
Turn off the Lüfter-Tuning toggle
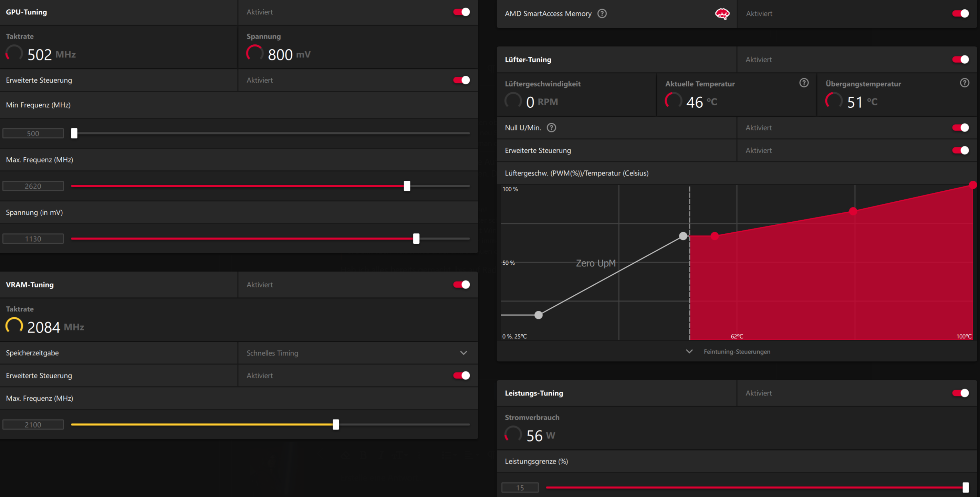pos(960,60)
